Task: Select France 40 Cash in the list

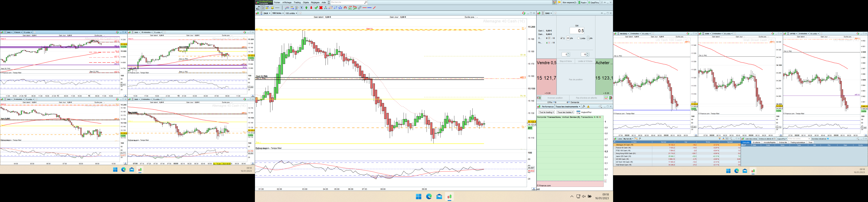Action: (x=623, y=148)
